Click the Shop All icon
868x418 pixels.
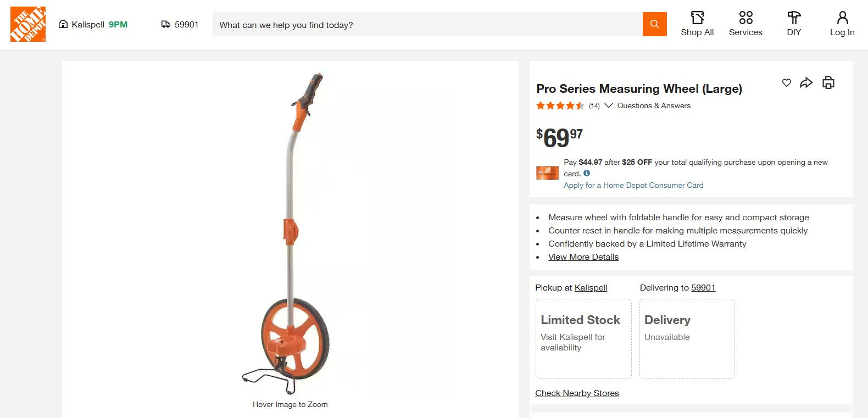(x=697, y=18)
